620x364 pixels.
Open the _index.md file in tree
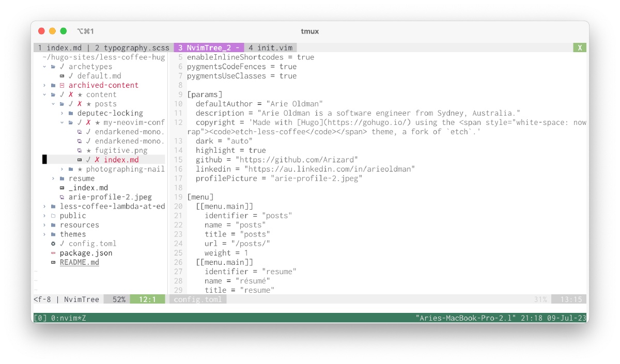click(88, 188)
